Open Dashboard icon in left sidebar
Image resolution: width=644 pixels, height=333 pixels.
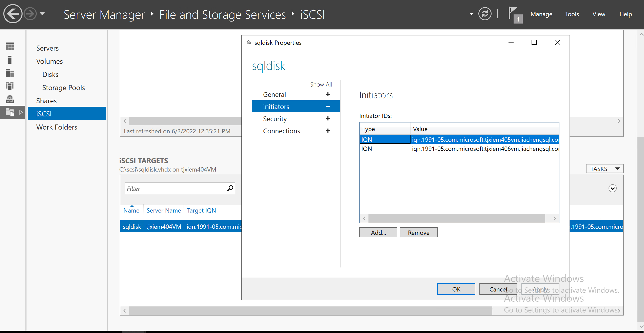point(10,47)
